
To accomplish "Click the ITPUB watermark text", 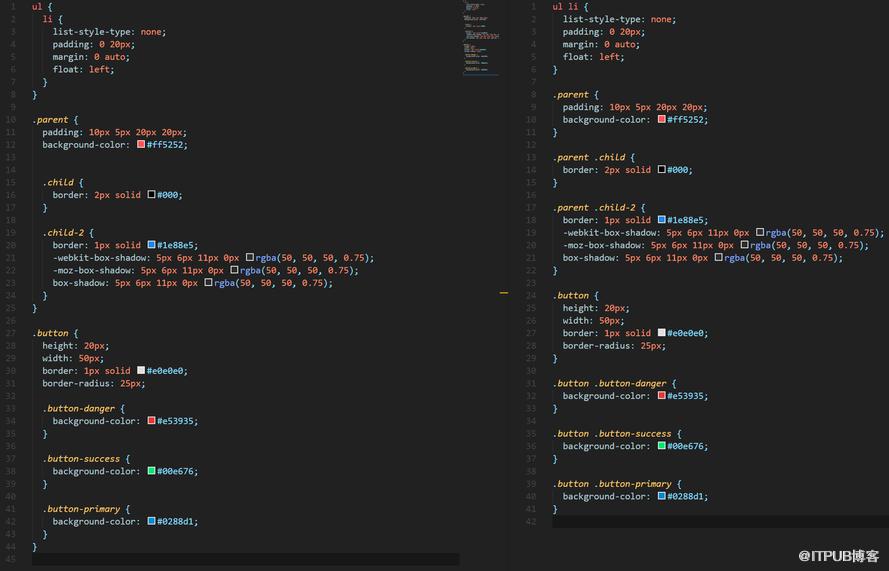I will pos(839,556).
